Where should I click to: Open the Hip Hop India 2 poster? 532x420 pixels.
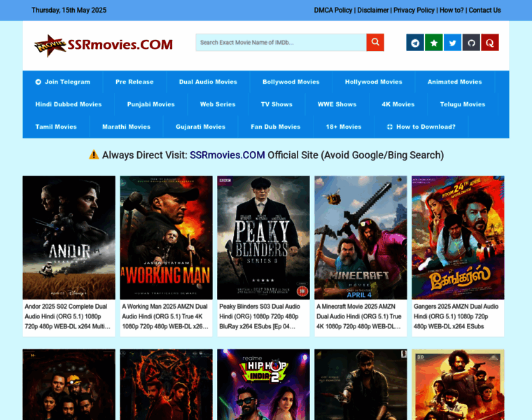(263, 385)
